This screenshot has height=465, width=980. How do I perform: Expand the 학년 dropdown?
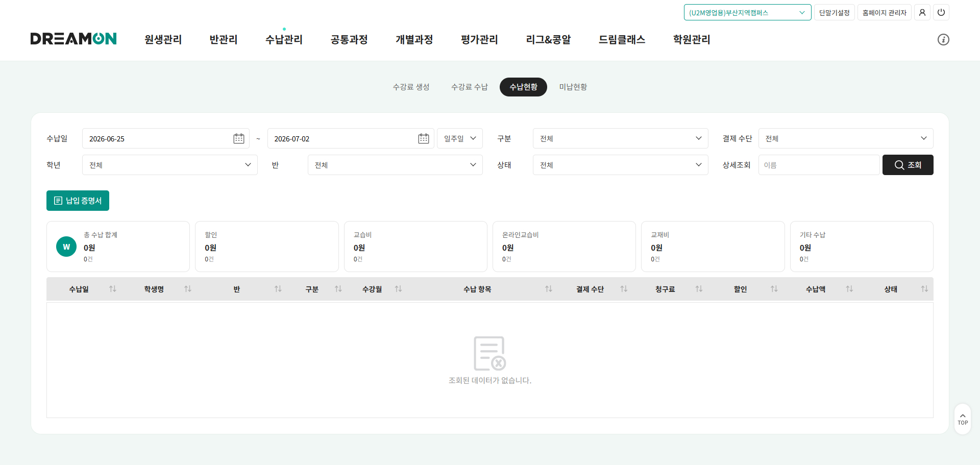point(169,165)
